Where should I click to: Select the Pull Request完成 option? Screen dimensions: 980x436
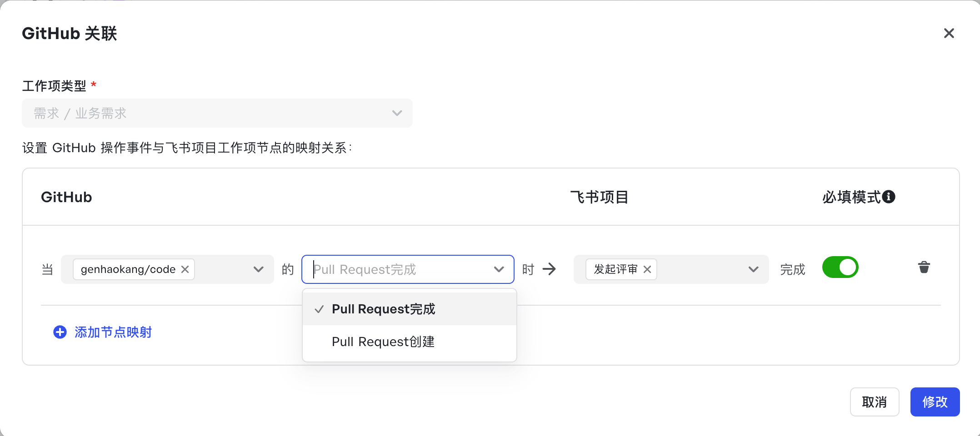click(x=410, y=309)
